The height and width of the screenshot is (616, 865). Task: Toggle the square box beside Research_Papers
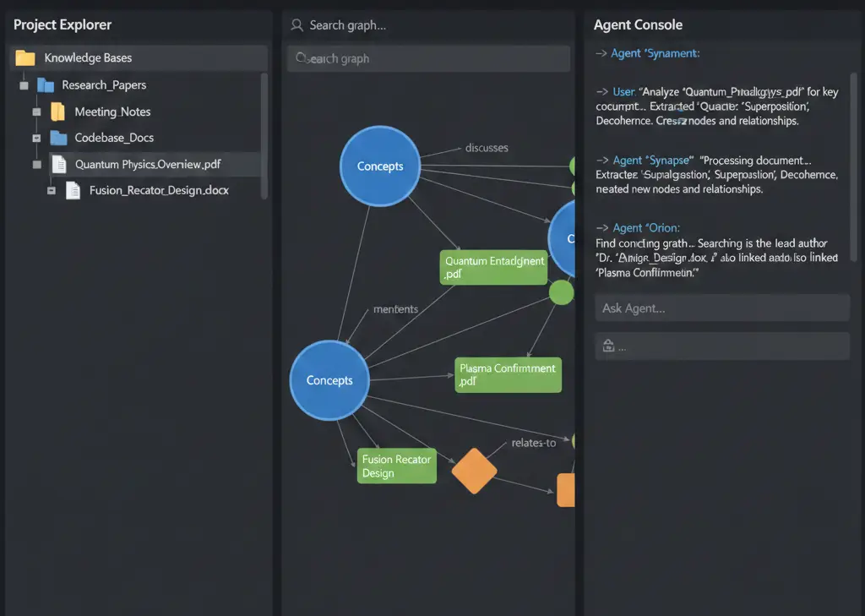point(22,85)
